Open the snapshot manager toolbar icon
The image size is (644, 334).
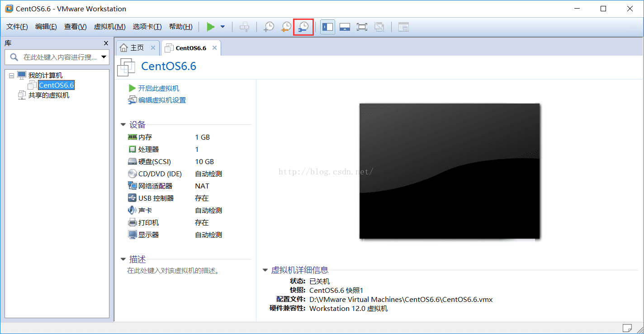tap(303, 27)
